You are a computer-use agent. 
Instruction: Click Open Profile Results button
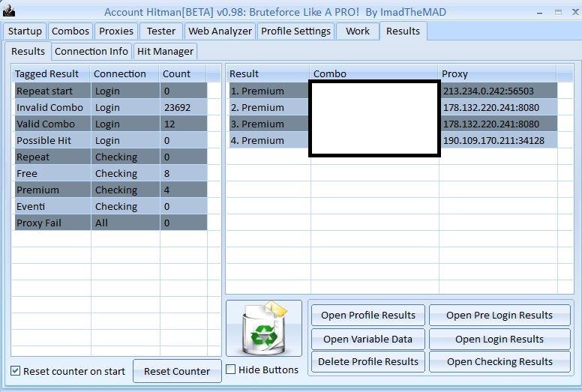pos(367,315)
